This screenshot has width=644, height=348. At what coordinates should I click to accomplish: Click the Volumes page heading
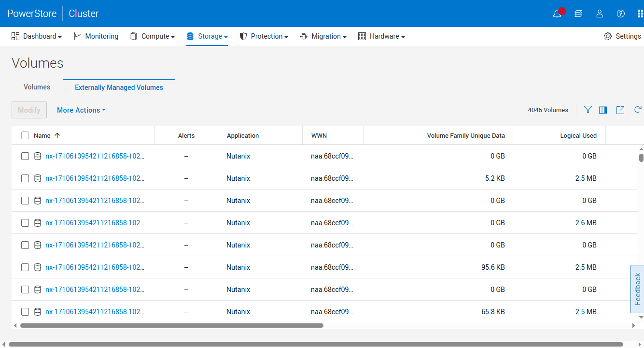point(38,63)
